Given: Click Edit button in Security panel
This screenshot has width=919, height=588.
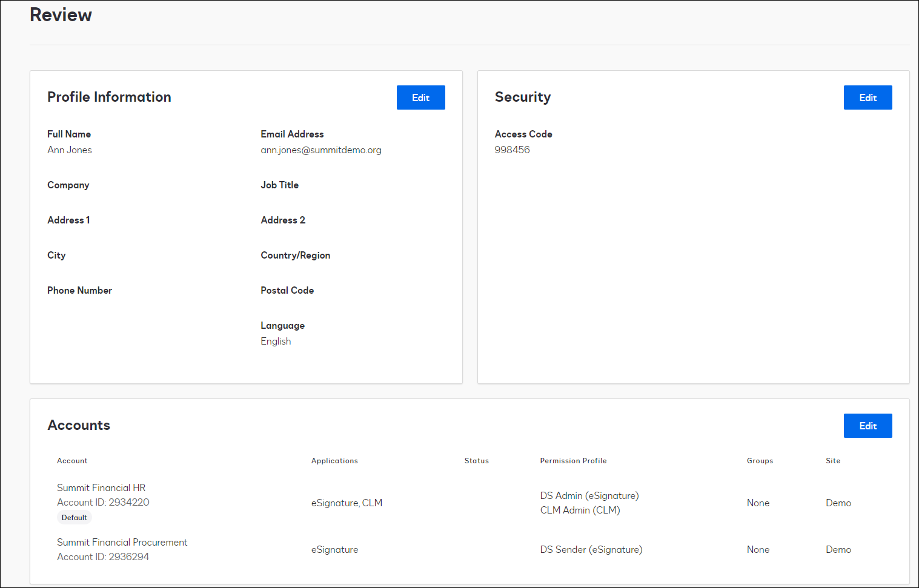Looking at the screenshot, I should (868, 97).
